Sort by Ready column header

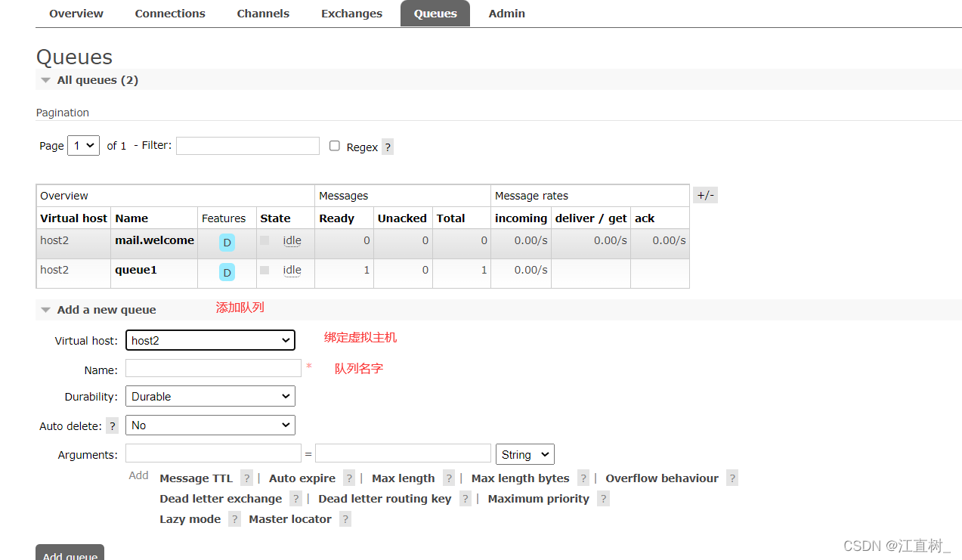(336, 218)
